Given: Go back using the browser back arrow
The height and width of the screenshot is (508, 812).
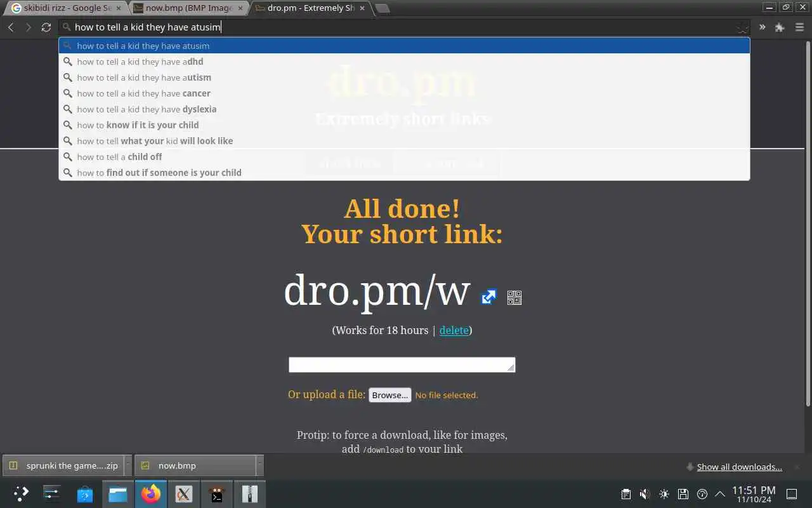Looking at the screenshot, I should tap(11, 27).
